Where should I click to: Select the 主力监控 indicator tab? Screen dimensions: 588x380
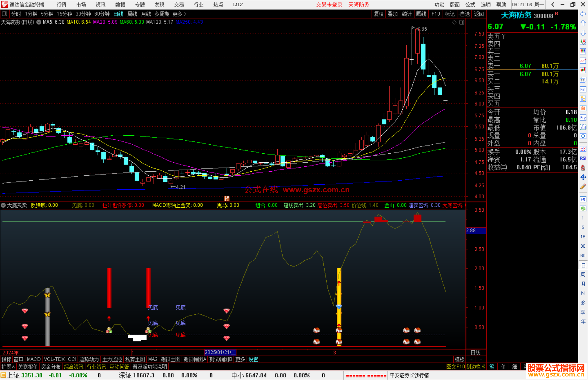point(112,359)
